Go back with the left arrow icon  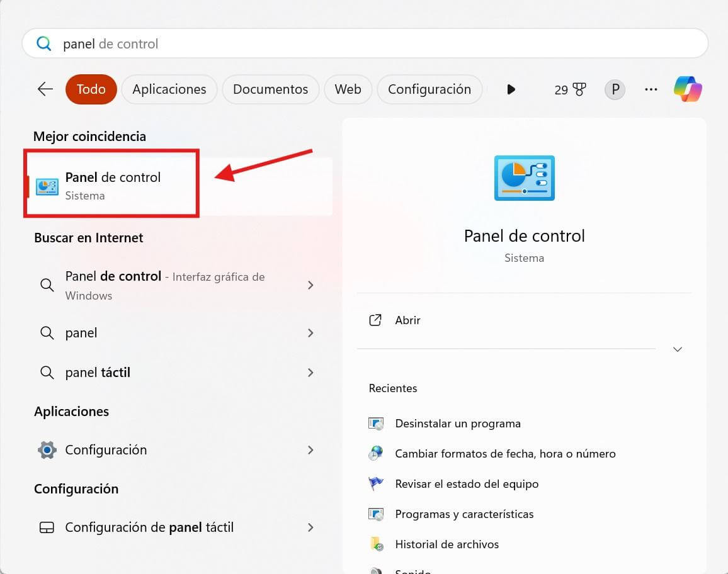45,89
